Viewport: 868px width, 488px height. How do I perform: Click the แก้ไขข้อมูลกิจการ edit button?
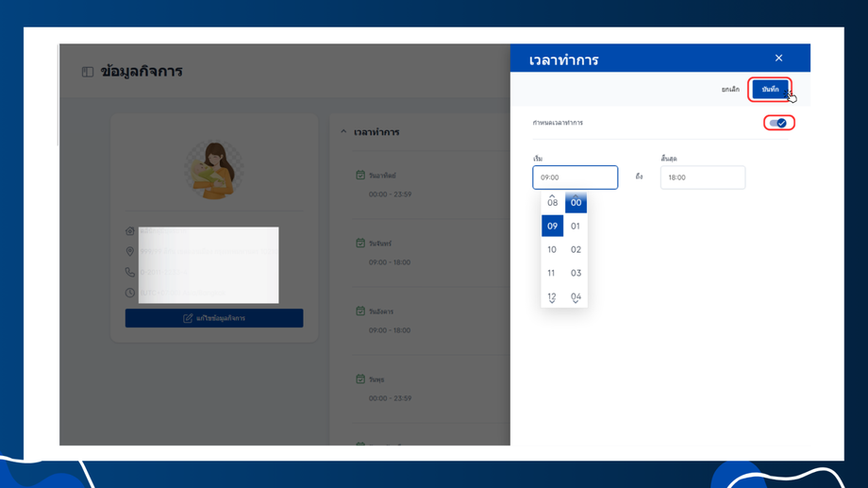[214, 318]
